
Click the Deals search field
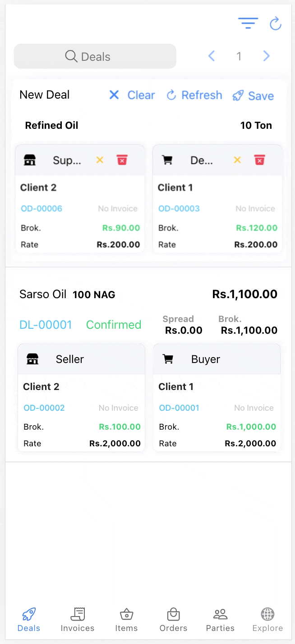pos(95,56)
